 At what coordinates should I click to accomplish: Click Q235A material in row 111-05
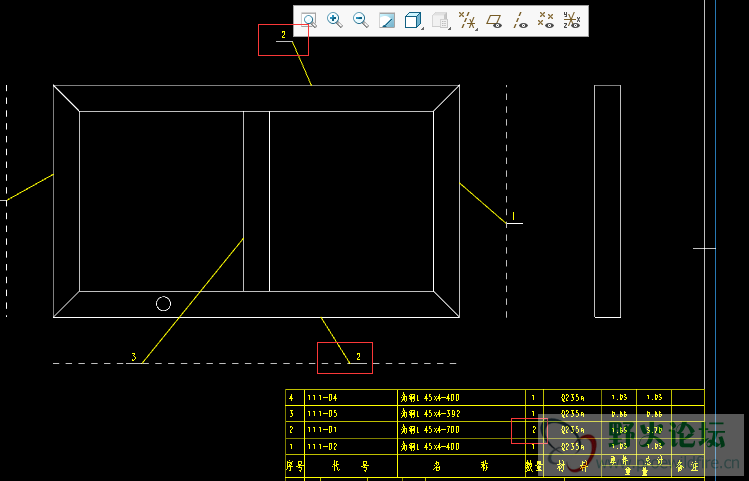572,414
